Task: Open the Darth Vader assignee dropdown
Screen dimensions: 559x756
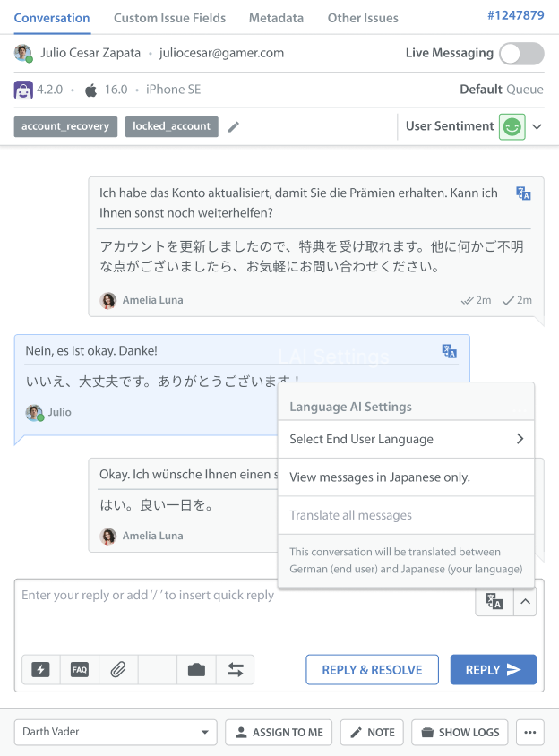Action: (x=116, y=732)
